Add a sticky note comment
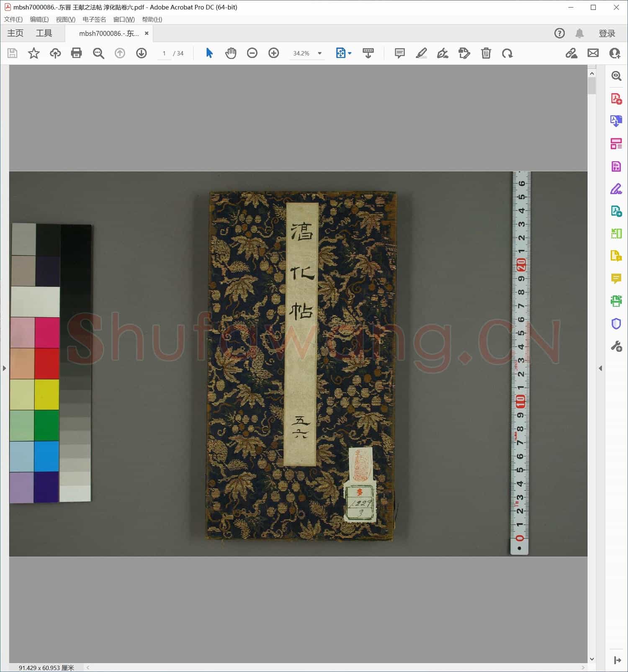 pyautogui.click(x=399, y=53)
